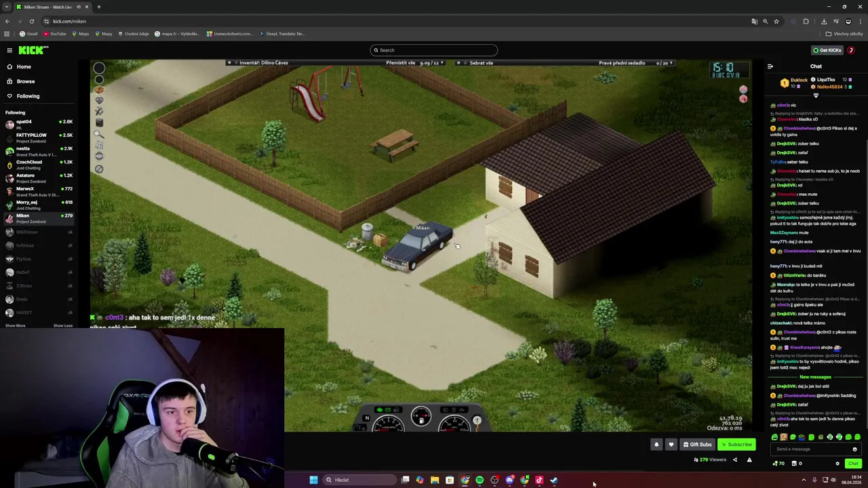Open the YouTube bookmark

(55, 34)
